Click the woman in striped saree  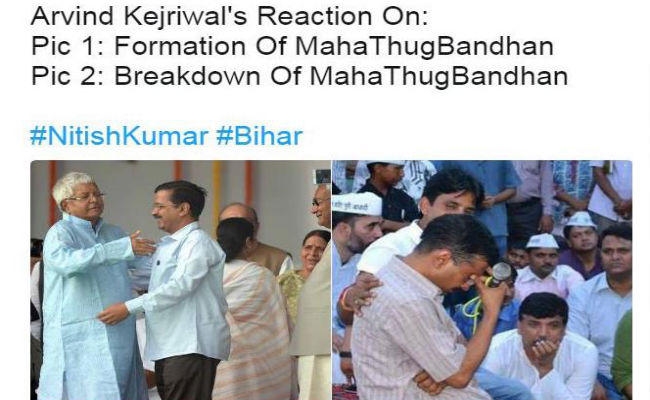253,311
